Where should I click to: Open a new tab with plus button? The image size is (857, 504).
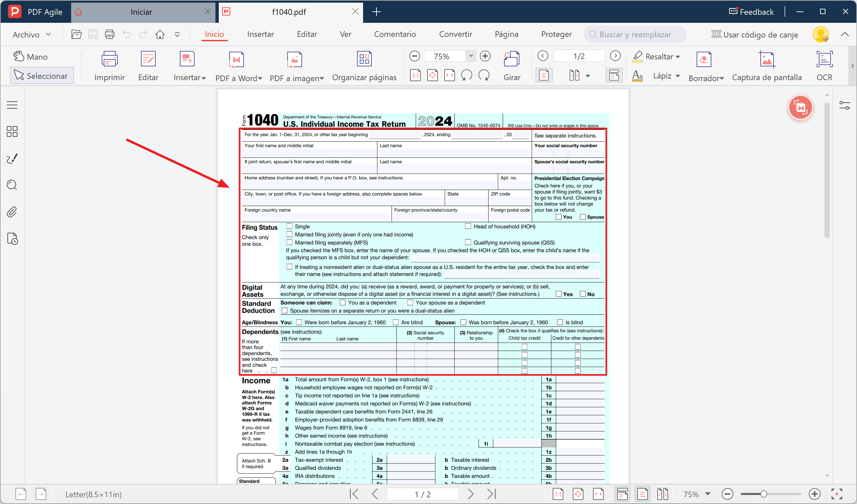click(376, 12)
